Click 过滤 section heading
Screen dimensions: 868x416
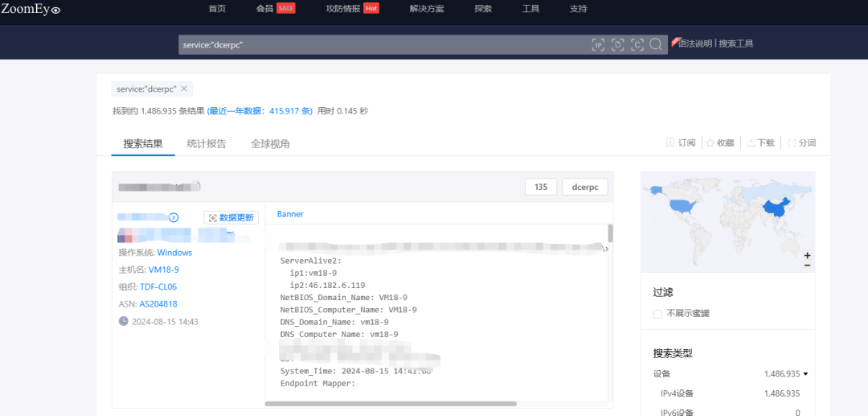tap(663, 292)
